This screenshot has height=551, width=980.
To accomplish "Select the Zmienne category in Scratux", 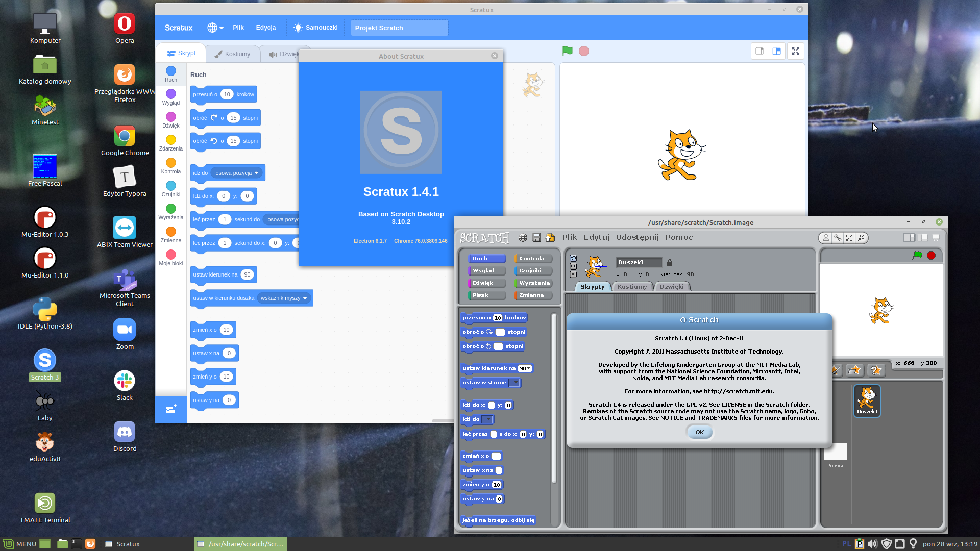I will pos(171,234).
